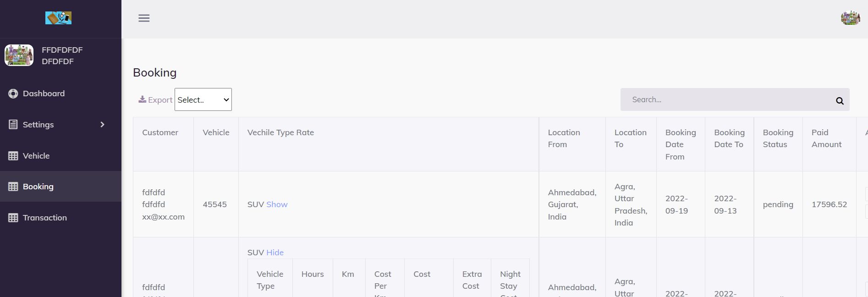The image size is (868, 297).
Task: Click the Export download icon
Action: coord(143,99)
